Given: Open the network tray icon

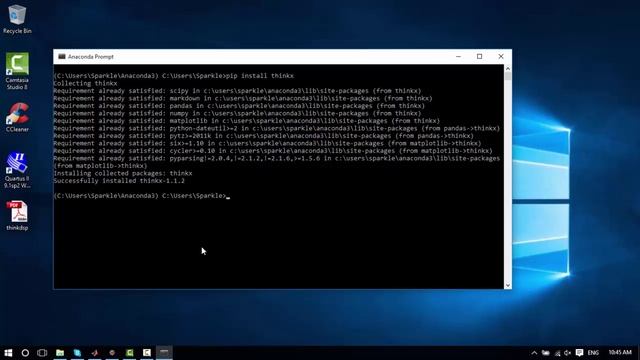Looking at the screenshot, I should tap(557, 353).
